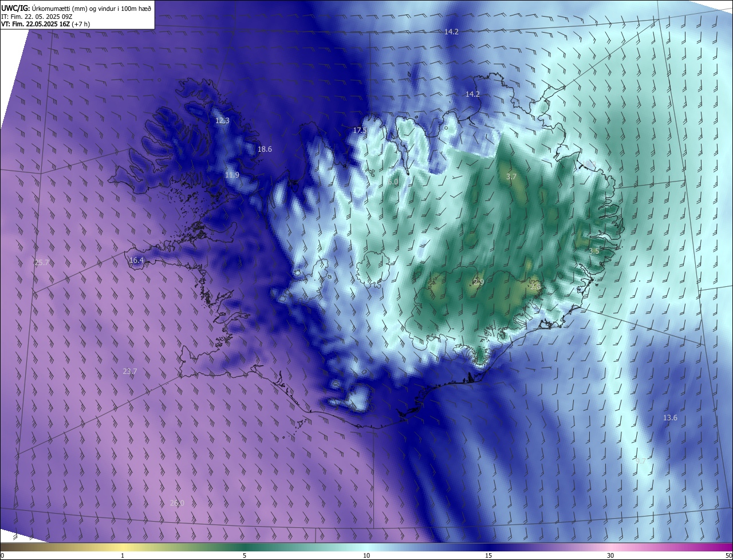The width and height of the screenshot is (733, 560).
Task: Click the 12.3 value over the Westfjords
Action: coord(222,121)
